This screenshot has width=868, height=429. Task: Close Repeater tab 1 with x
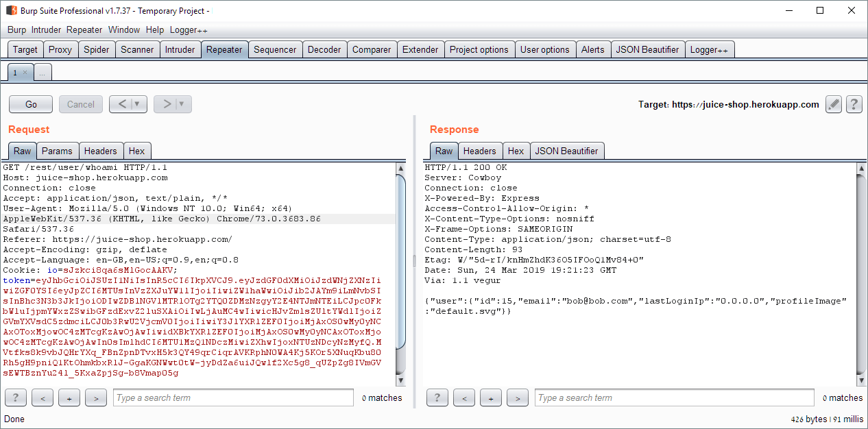[x=25, y=72]
